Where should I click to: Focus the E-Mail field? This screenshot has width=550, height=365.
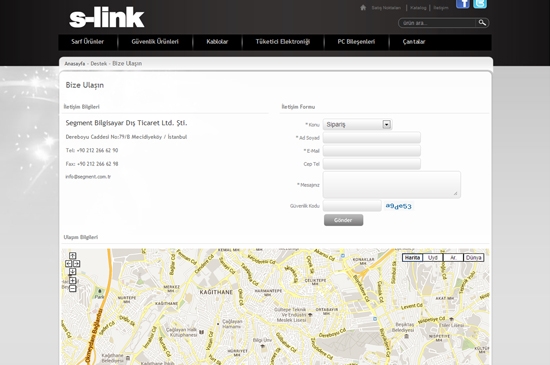(371, 151)
